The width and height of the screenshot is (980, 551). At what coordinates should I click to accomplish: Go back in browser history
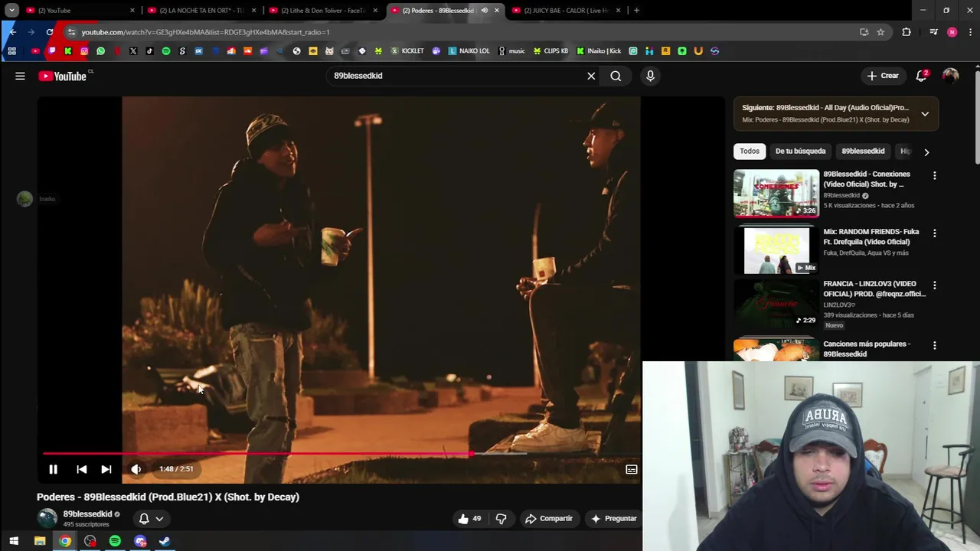[x=12, y=32]
